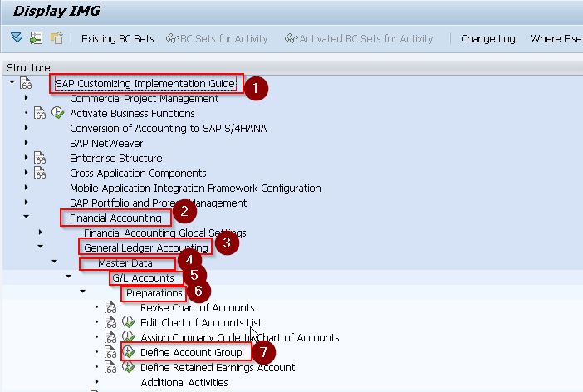Select Conversion of Accounting to SAP S/4HANA text

click(168, 128)
